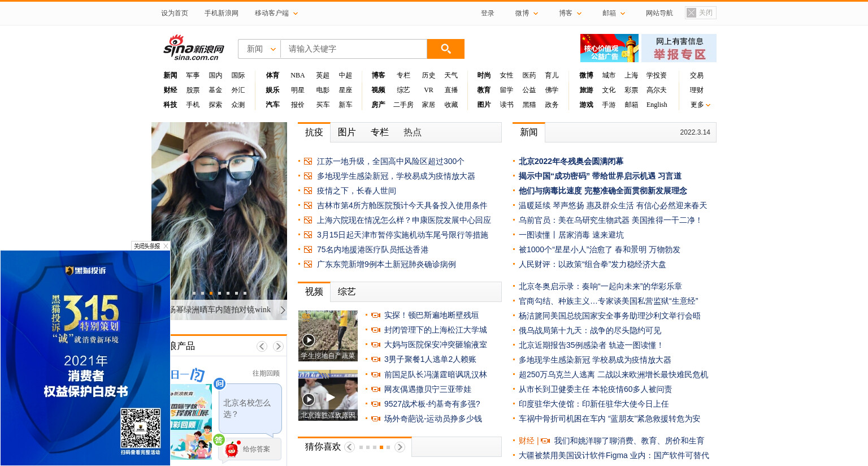
Task: Expand the 博客 dropdown in top bar
Action: tap(570, 13)
